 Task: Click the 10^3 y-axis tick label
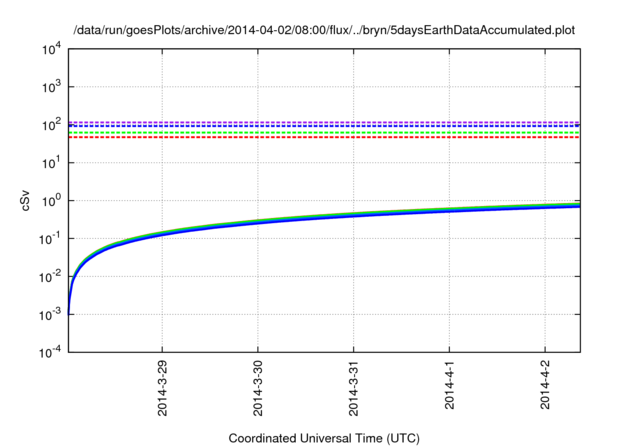(52, 87)
